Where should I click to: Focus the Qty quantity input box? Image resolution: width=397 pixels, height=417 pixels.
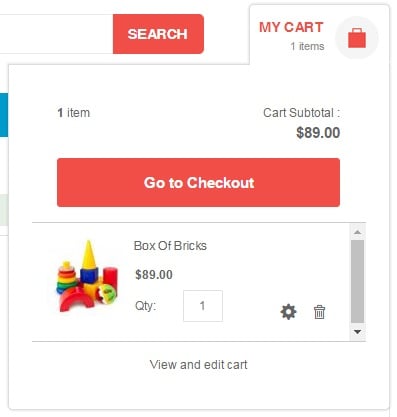pos(203,306)
